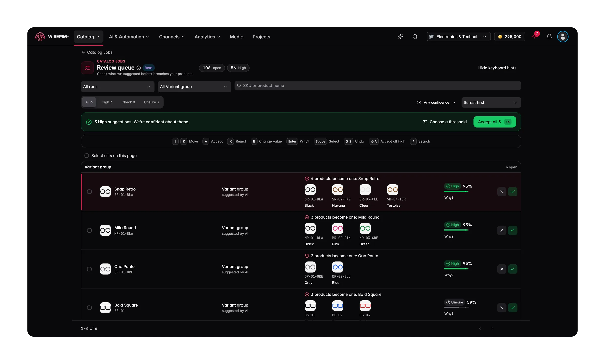Click the Snap Retro product icon
605x364 pixels.
point(105,192)
